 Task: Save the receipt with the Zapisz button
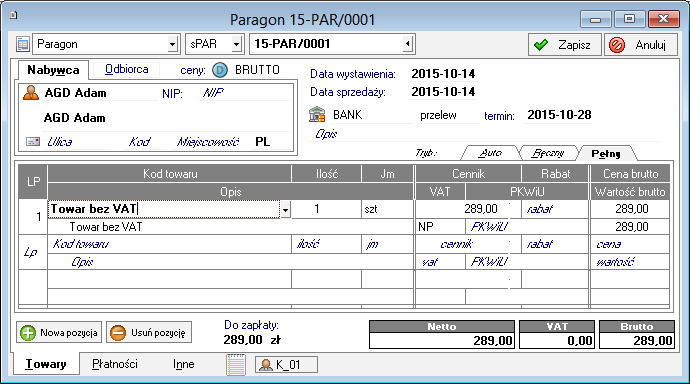565,45
